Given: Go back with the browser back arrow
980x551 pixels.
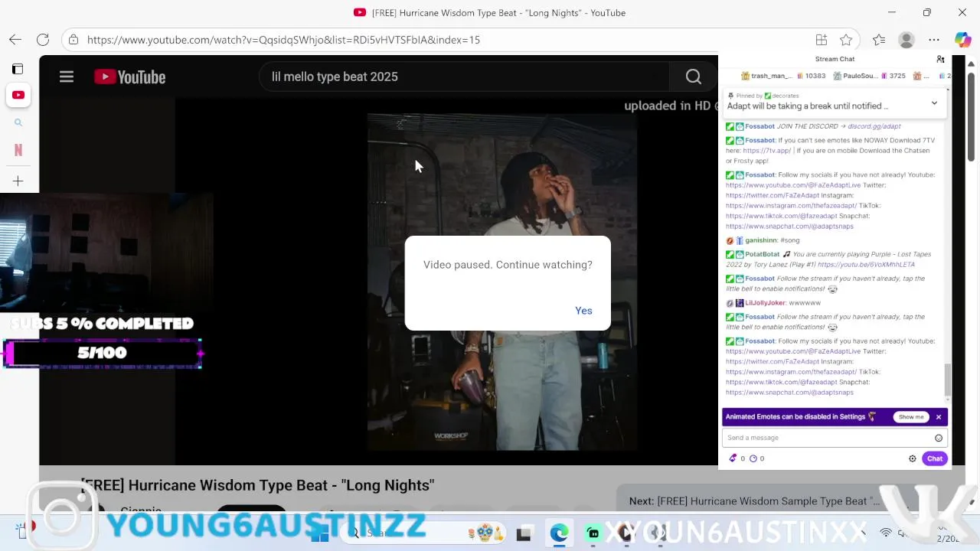Looking at the screenshot, I should pos(15,40).
